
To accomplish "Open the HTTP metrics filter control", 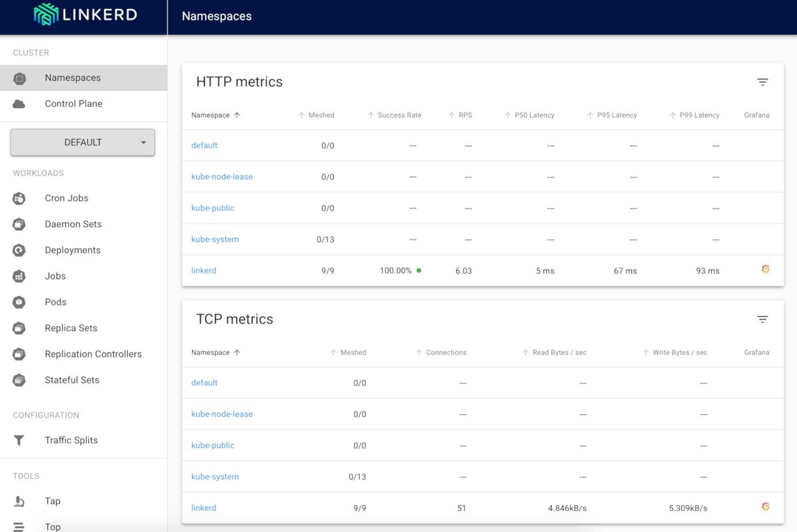I will (763, 82).
